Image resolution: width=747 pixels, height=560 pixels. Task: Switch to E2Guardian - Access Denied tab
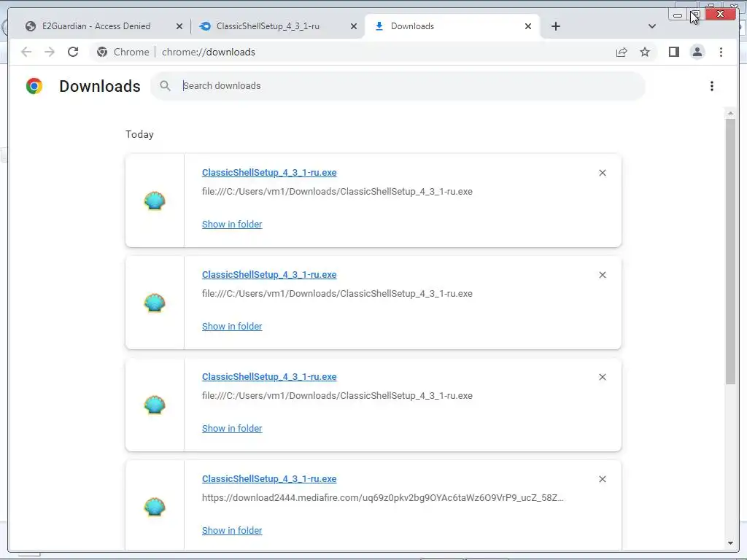tap(97, 26)
